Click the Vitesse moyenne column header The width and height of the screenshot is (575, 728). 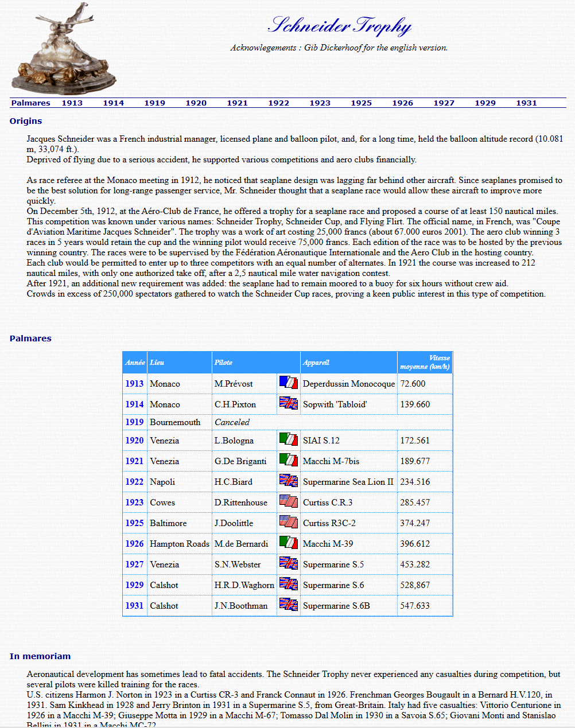425,362
